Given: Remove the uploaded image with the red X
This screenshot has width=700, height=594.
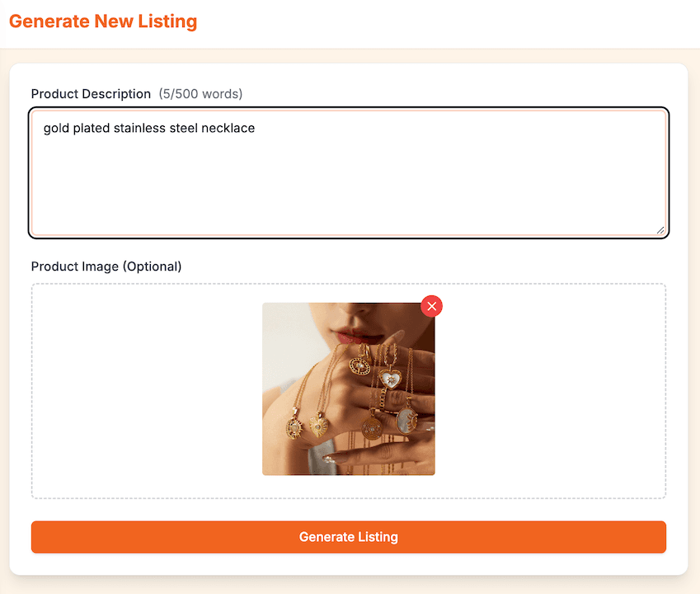Looking at the screenshot, I should 431,306.
